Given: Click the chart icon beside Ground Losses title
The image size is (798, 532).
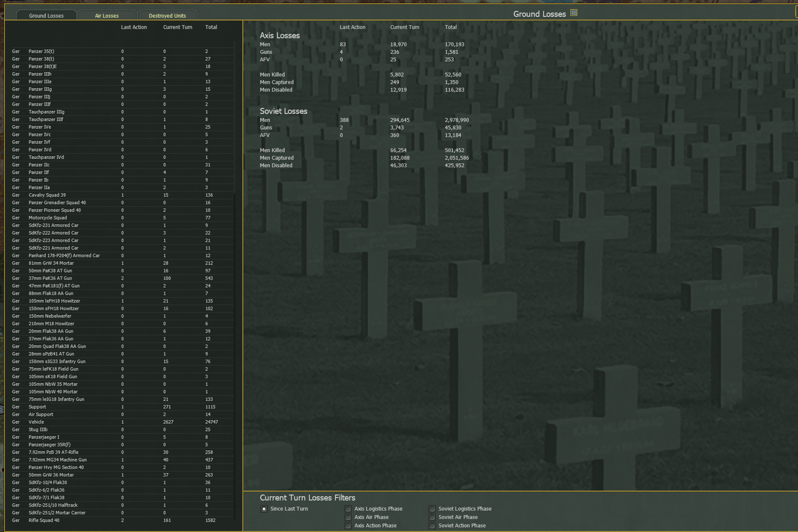Looking at the screenshot, I should tap(573, 13).
